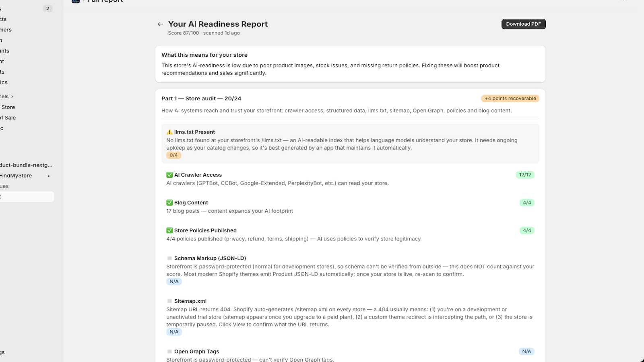Click the +4 points recoverable badge
The width and height of the screenshot is (644, 362).
pyautogui.click(x=510, y=99)
